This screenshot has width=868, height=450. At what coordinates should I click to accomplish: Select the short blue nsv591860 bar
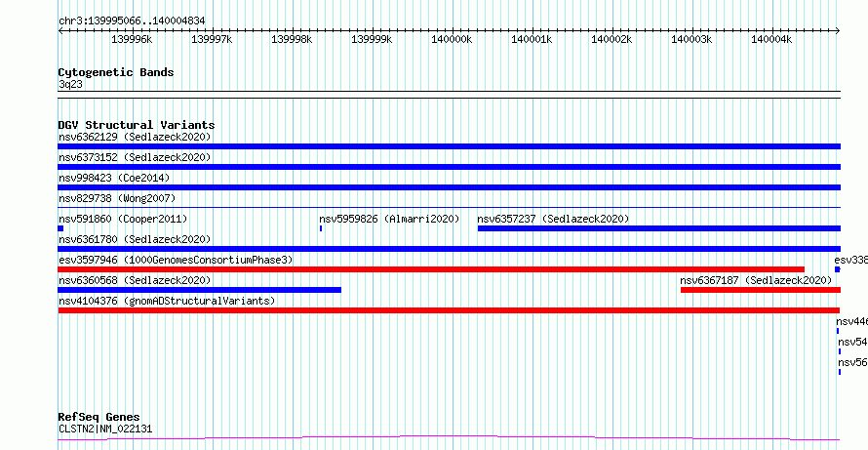pyautogui.click(x=60, y=228)
